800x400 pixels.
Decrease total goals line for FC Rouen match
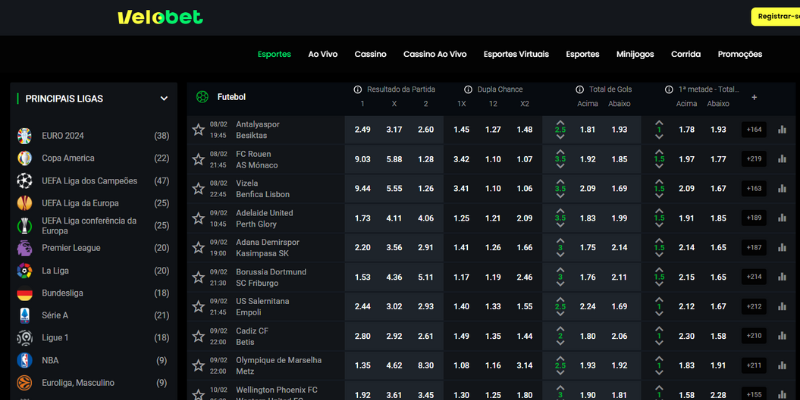[560, 166]
